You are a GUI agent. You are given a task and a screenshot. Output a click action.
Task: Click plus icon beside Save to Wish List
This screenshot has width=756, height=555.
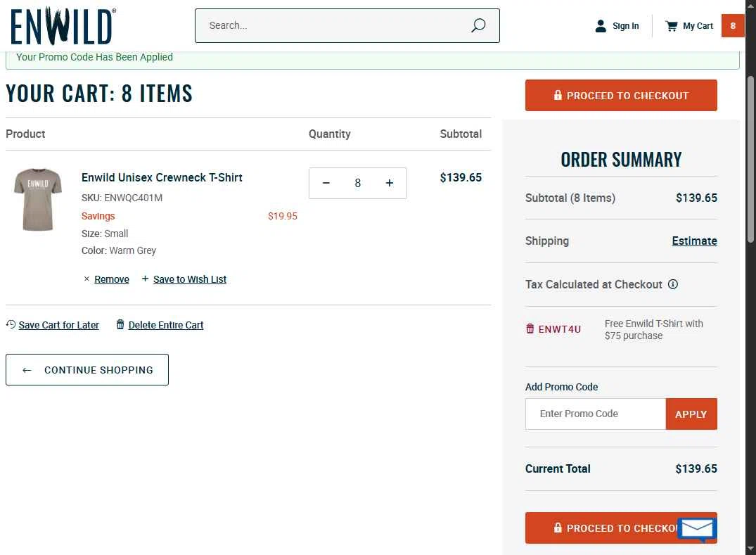[145, 279]
